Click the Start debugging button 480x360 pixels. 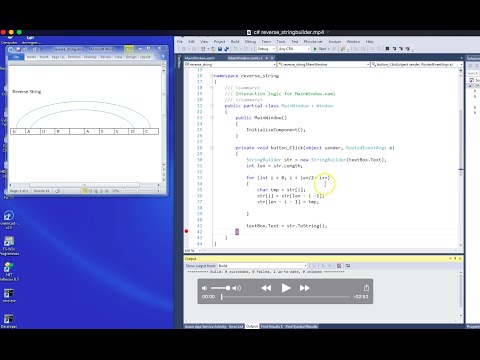320,49
